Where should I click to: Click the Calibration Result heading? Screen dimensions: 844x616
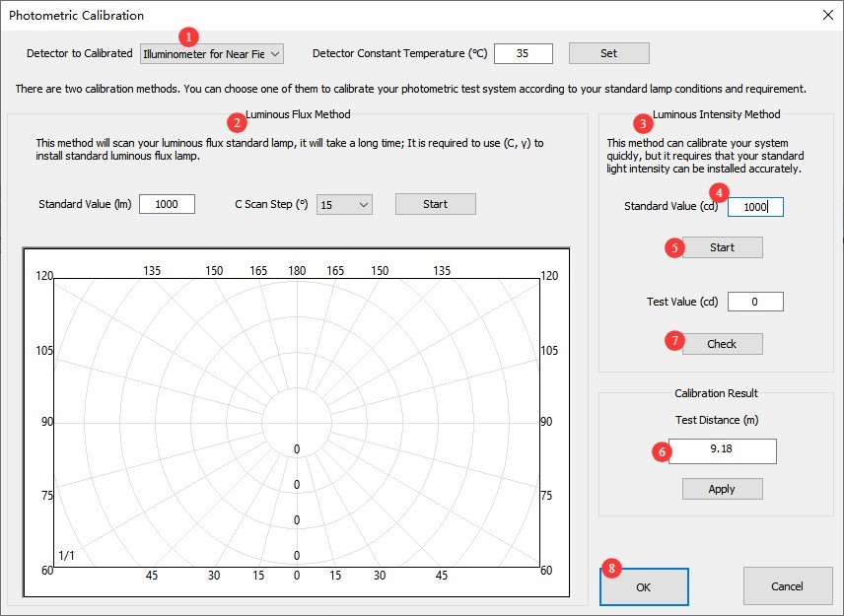(716, 393)
